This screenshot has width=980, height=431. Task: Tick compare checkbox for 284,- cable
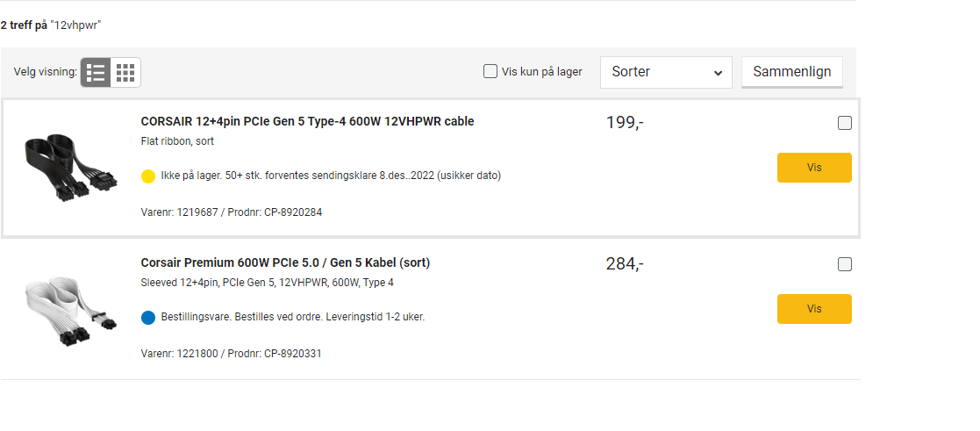(x=844, y=264)
